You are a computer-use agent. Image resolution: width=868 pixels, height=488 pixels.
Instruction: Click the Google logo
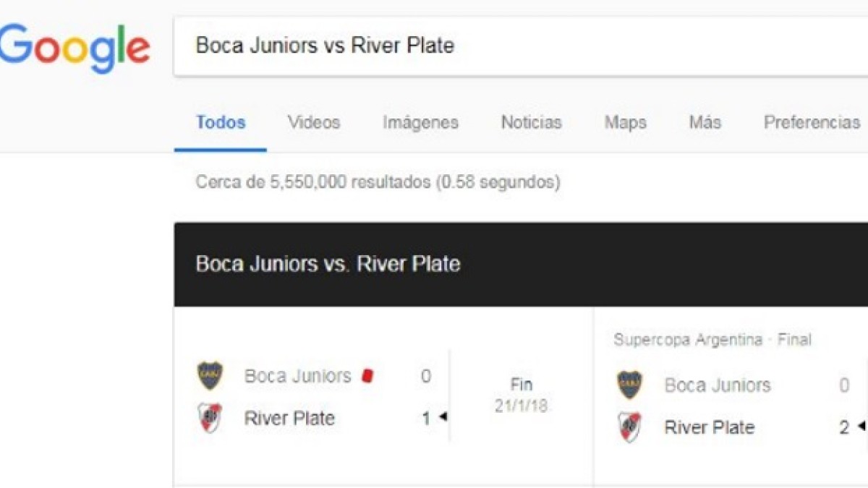tap(75, 48)
